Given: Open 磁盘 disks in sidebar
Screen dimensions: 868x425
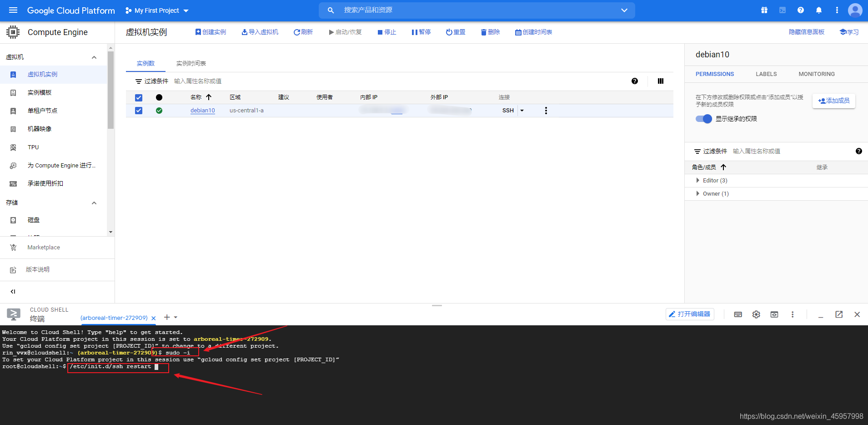Looking at the screenshot, I should pyautogui.click(x=34, y=220).
